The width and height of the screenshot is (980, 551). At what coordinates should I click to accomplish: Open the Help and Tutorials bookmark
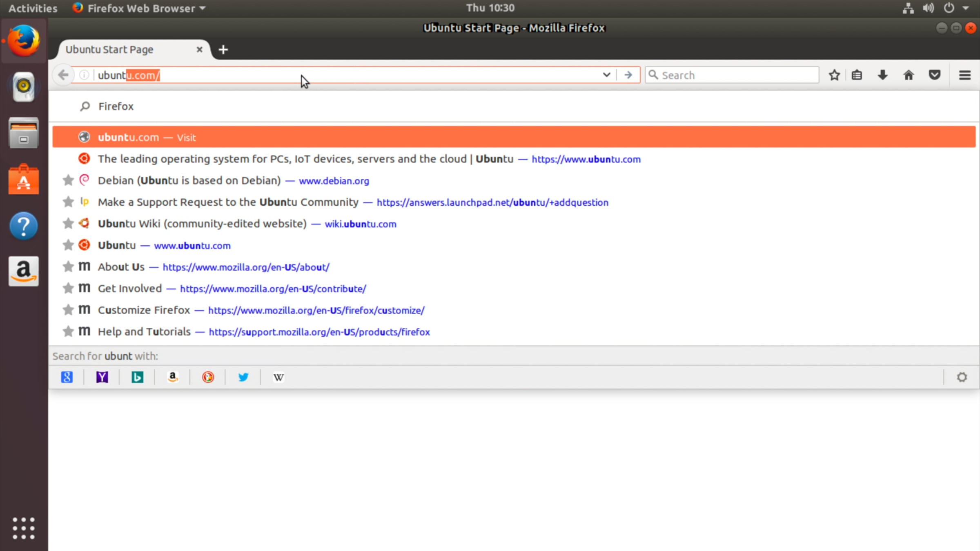514,332
